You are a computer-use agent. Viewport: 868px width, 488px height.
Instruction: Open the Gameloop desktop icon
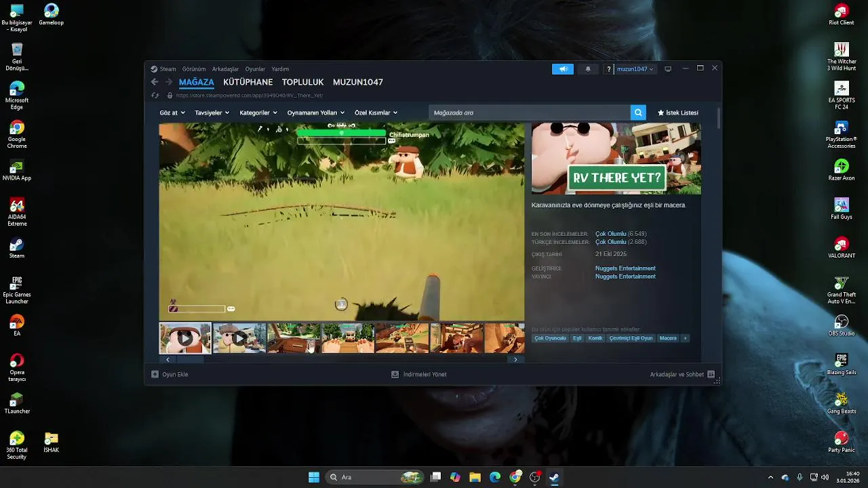[52, 14]
